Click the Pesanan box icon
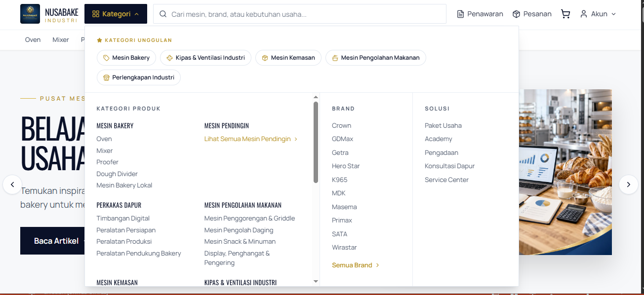The image size is (644, 295). [517, 14]
